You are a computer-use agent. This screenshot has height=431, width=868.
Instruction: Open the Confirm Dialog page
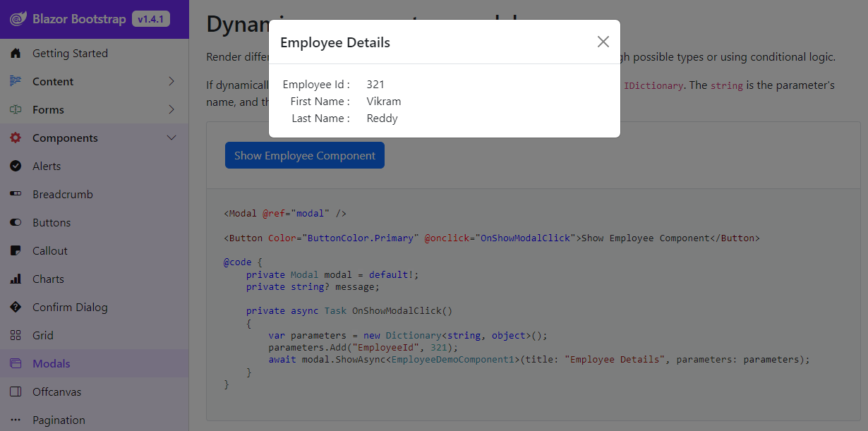pyautogui.click(x=70, y=307)
